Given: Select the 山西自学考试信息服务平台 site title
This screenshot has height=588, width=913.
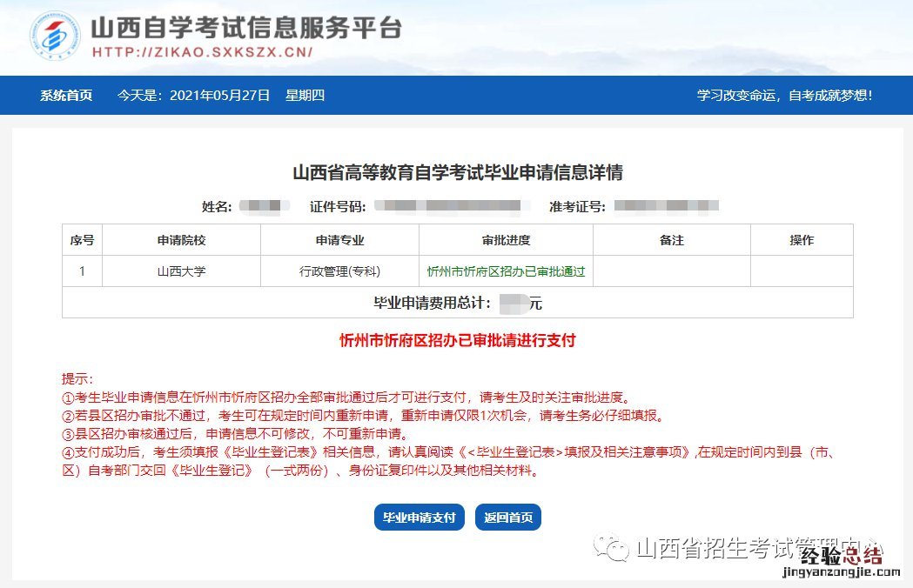Looking at the screenshot, I should [246, 27].
